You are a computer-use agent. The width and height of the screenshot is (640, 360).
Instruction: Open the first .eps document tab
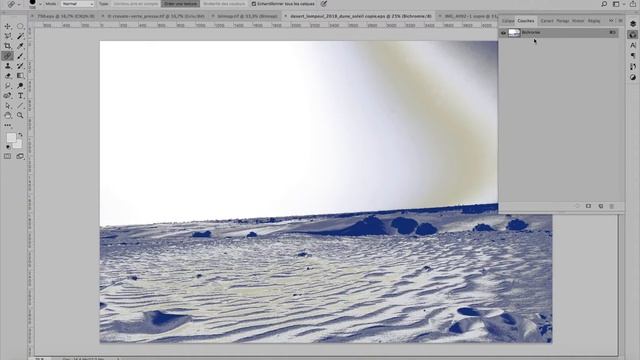click(x=65, y=16)
